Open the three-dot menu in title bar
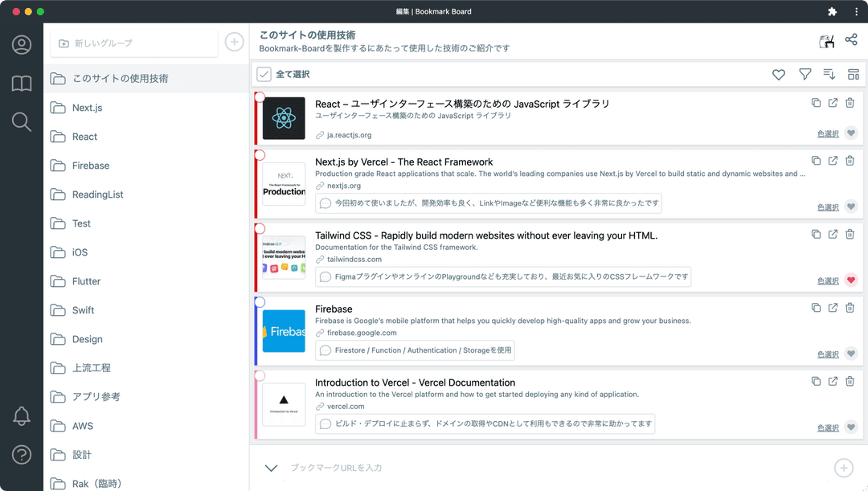The width and height of the screenshot is (868, 491). [x=856, y=11]
